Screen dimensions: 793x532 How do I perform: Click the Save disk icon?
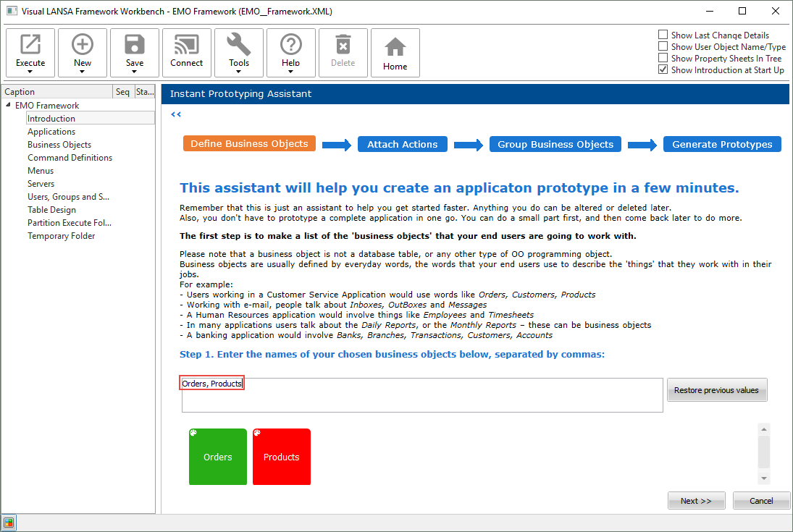click(x=135, y=44)
